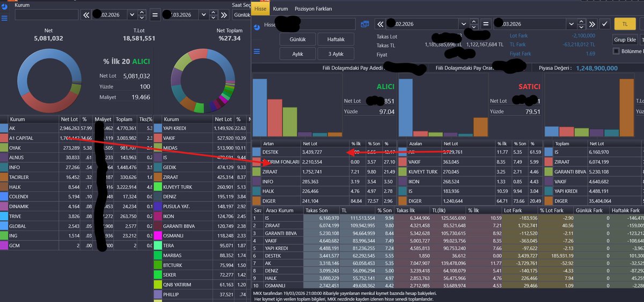Select ALNUS row in left table
The image size is (644, 302).
[x=76, y=157]
